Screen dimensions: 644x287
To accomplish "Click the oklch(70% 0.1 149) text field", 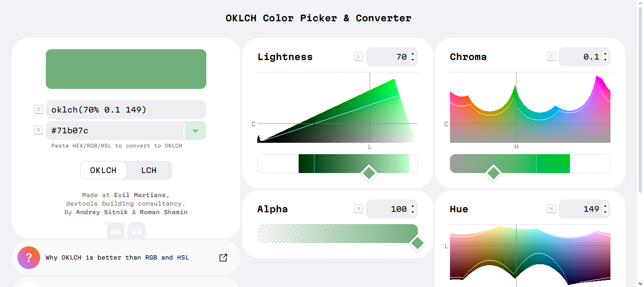I will click(x=126, y=110).
